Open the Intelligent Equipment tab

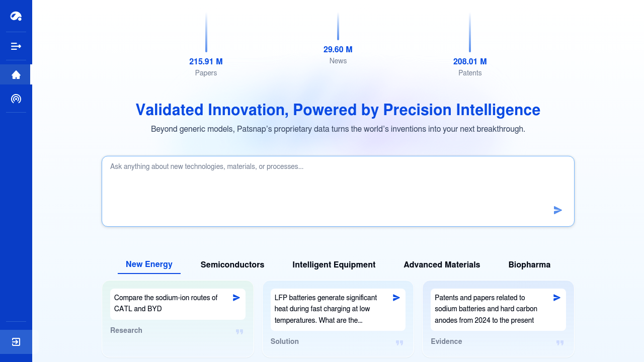(334, 264)
